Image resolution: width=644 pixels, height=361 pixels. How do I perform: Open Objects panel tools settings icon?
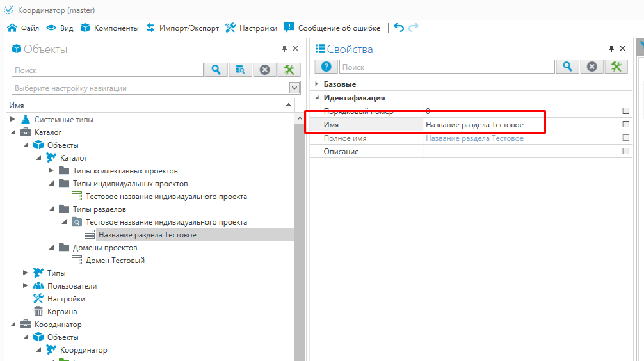point(289,70)
